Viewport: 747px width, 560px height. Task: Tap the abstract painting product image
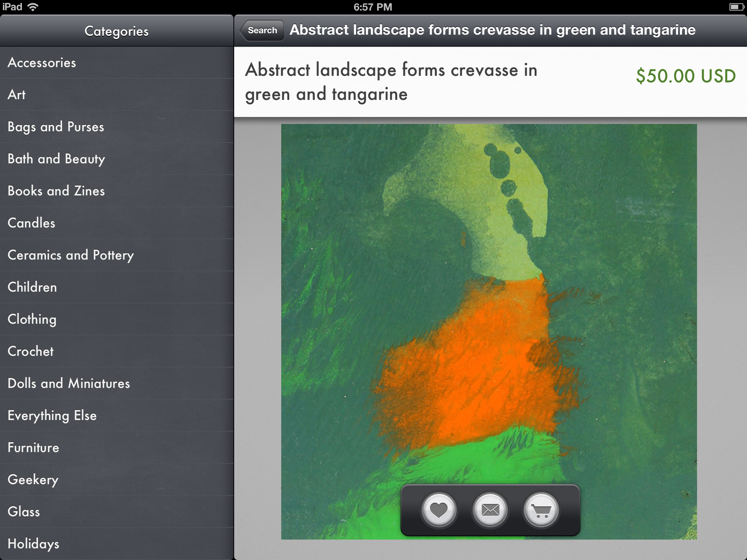(x=489, y=332)
